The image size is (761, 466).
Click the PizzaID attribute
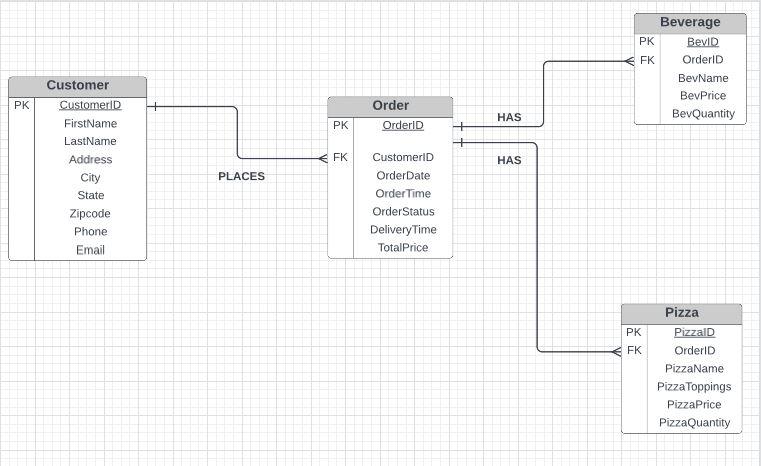pos(695,333)
